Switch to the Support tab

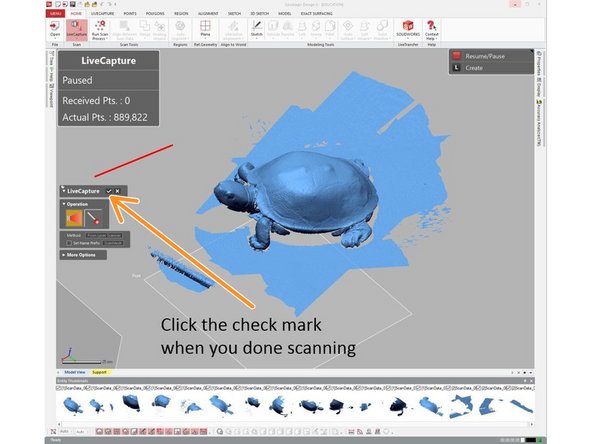pos(99,372)
